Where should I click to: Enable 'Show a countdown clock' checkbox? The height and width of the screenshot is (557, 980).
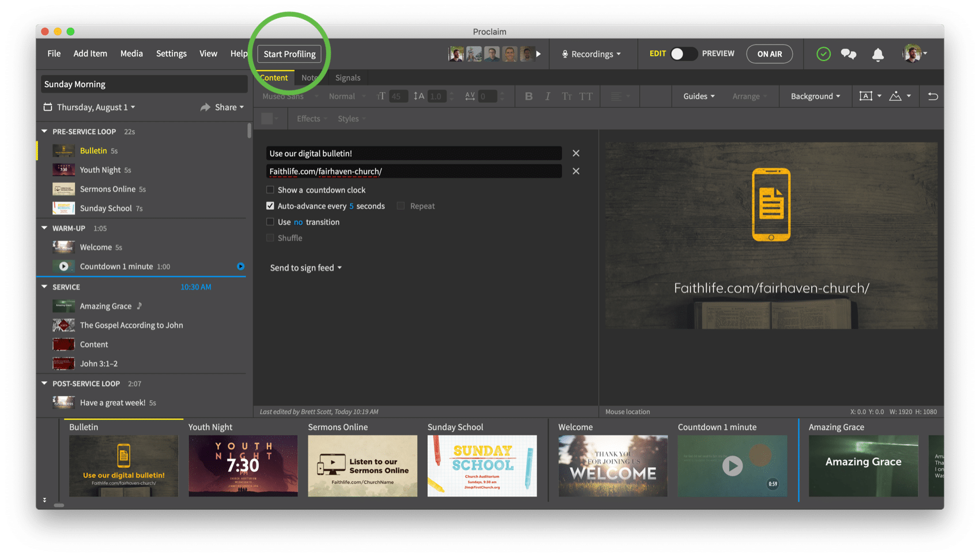click(x=270, y=190)
